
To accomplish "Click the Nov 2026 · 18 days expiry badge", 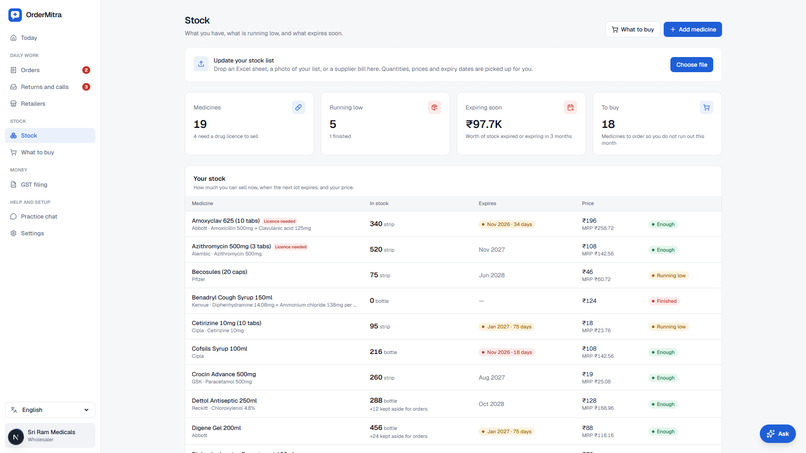I will (x=506, y=352).
